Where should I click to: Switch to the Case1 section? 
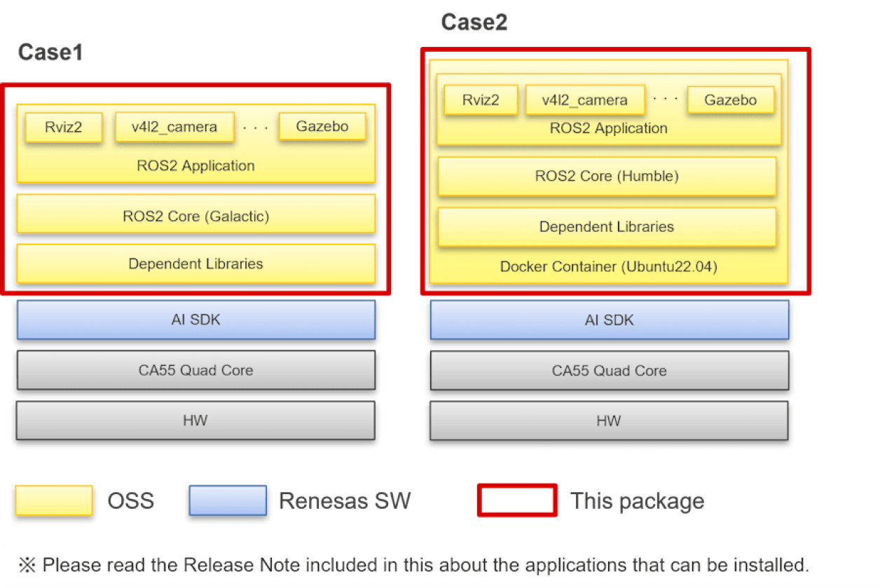pos(50,52)
